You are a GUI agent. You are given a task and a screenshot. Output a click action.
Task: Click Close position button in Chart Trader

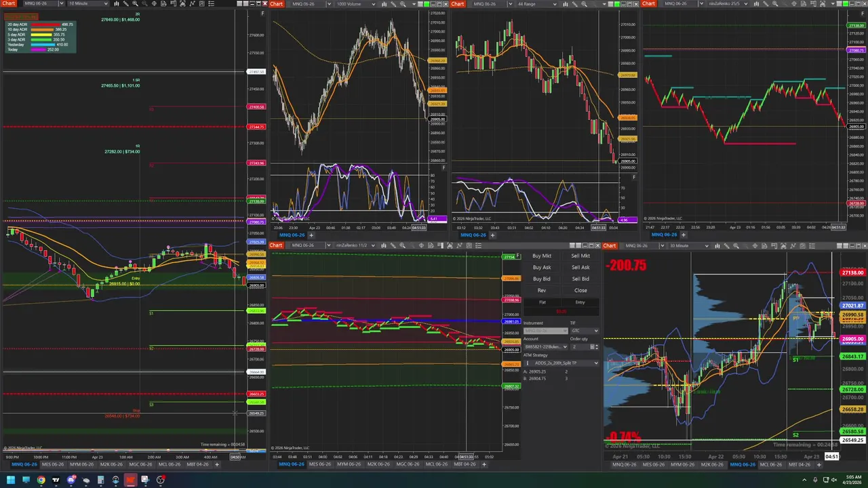580,291
